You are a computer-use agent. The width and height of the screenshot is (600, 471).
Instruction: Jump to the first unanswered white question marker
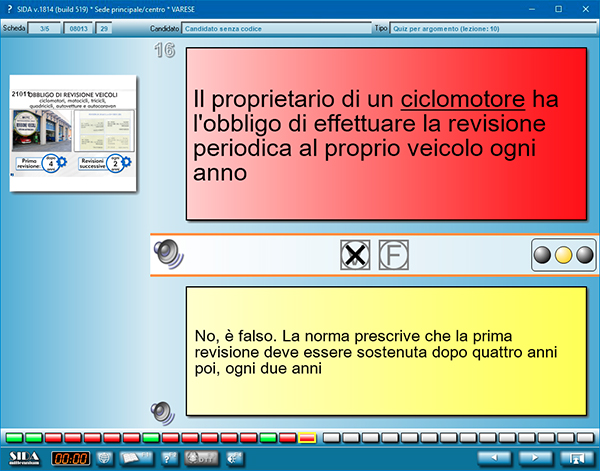tap(327, 438)
